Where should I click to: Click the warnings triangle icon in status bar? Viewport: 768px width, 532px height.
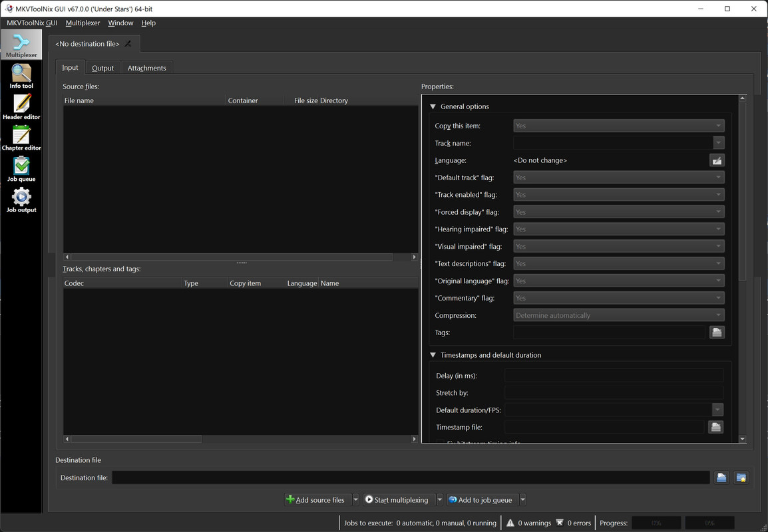[x=510, y=523]
